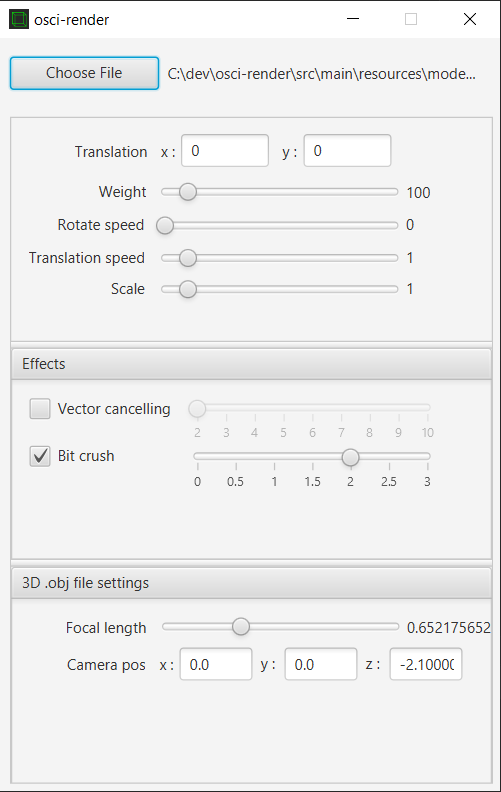Click the Rotate speed slider thumb
Viewport: 501px width, 792px height.
coord(165,225)
